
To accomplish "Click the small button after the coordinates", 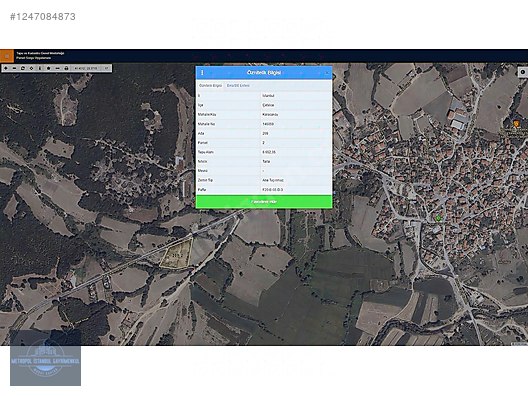I will click(106, 68).
